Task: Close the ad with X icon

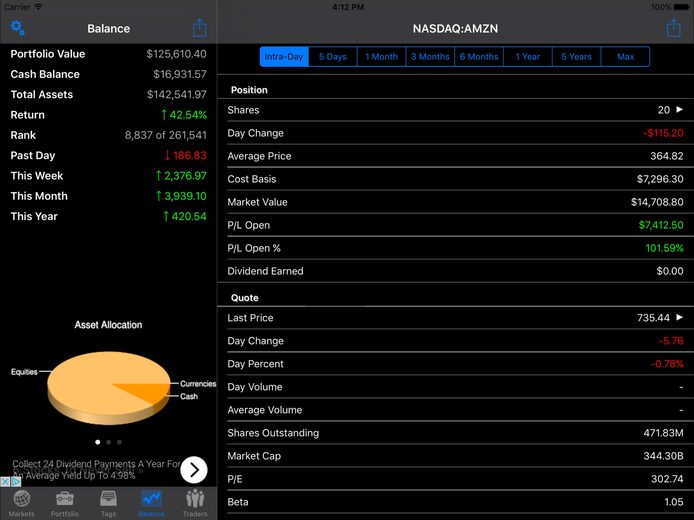Action: coord(5,481)
